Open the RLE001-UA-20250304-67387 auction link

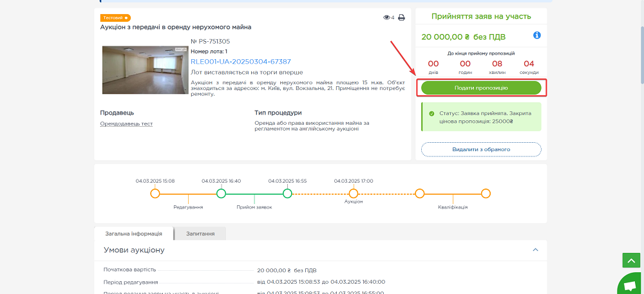[x=240, y=62]
